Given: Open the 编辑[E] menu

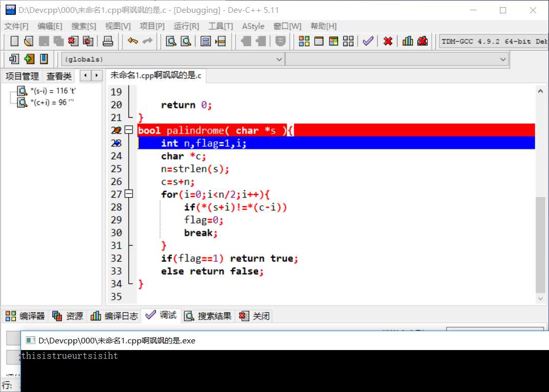Looking at the screenshot, I should click(50, 26).
